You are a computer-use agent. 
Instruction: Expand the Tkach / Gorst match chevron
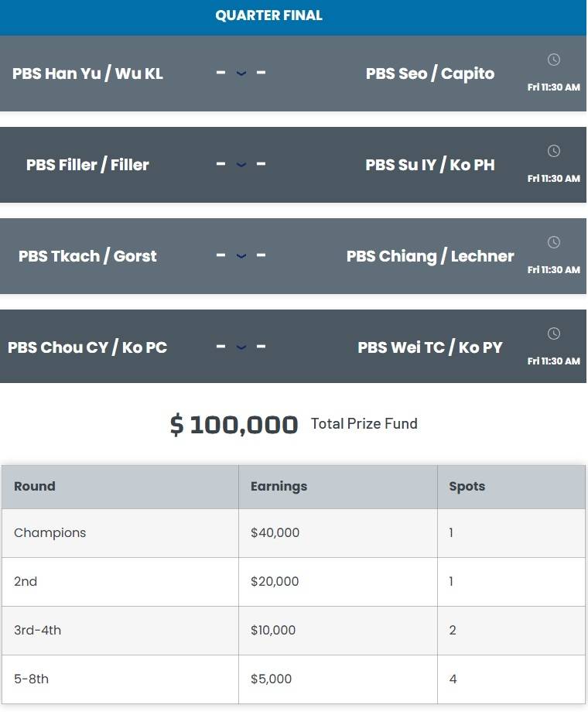point(241,256)
